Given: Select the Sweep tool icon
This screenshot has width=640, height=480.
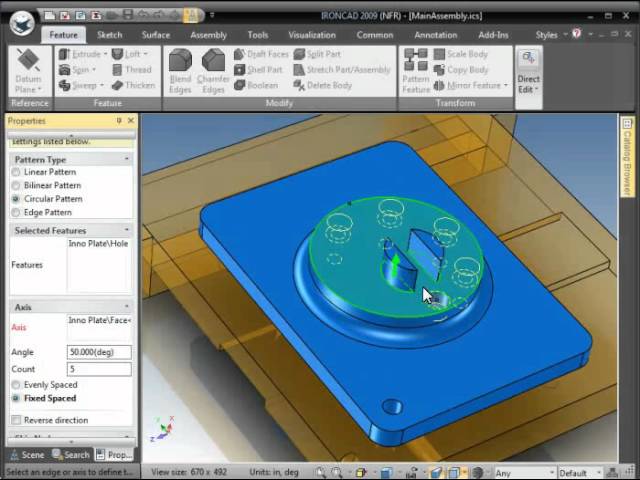Looking at the screenshot, I should click(64, 85).
